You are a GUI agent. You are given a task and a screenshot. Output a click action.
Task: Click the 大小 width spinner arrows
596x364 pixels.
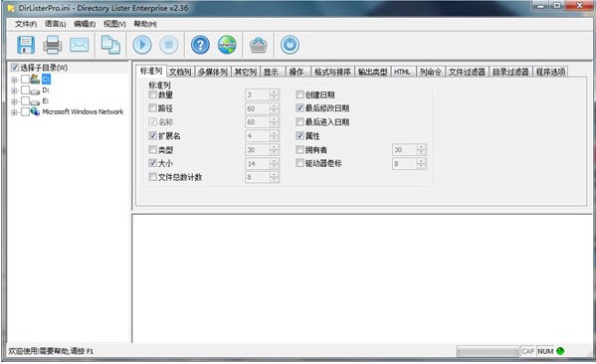[x=274, y=164]
